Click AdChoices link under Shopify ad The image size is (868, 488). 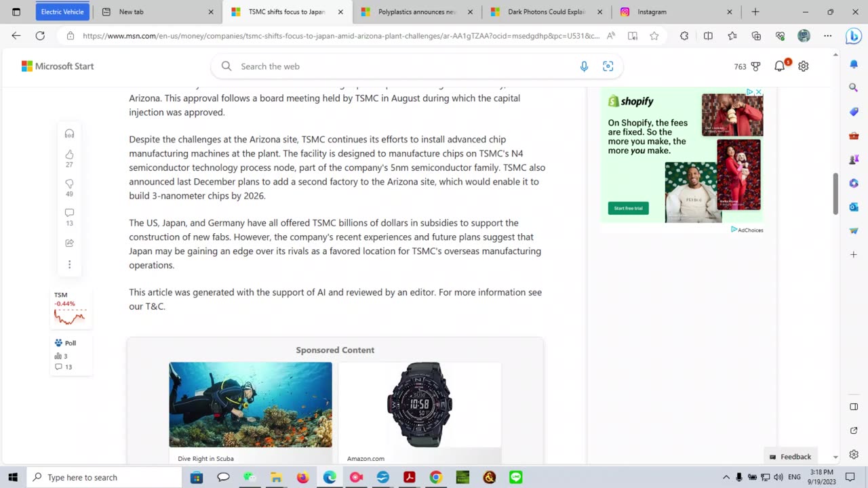[x=747, y=230]
